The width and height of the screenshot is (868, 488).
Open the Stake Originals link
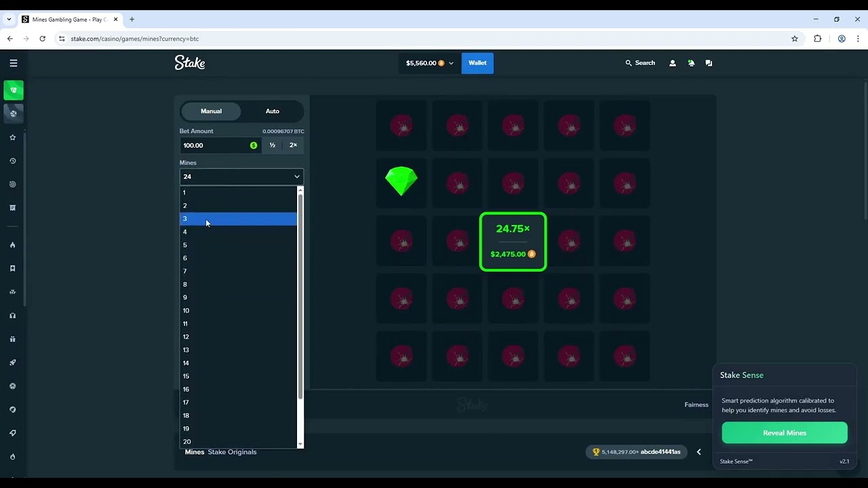click(232, 452)
